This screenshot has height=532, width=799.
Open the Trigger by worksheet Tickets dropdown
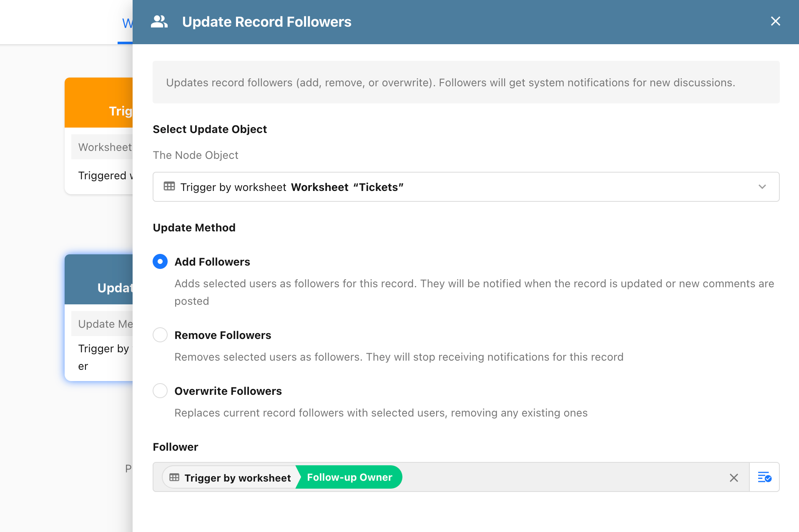466,187
